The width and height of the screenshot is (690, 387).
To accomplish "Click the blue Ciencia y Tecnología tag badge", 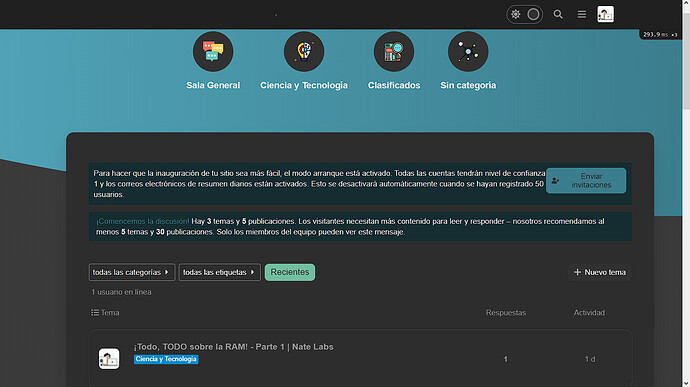I will (166, 359).
